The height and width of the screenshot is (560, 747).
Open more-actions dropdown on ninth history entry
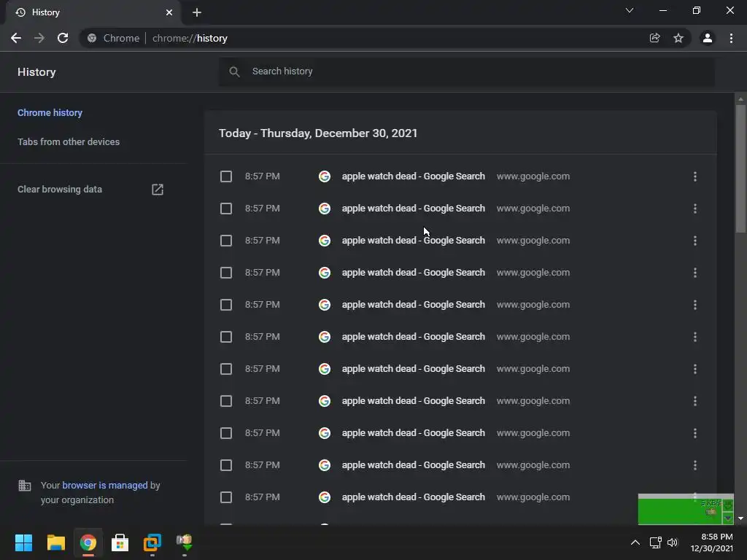click(x=695, y=433)
